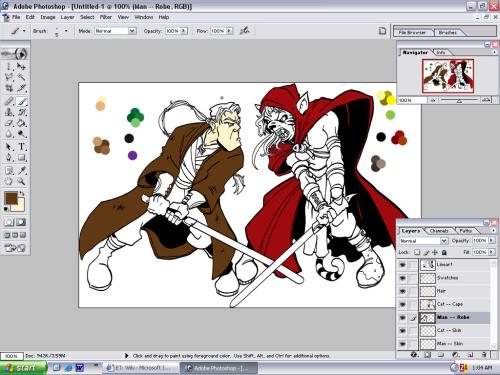Screen dimensions: 500x375
Task: Open the Layers palette Fill arrow
Action: [491, 252]
